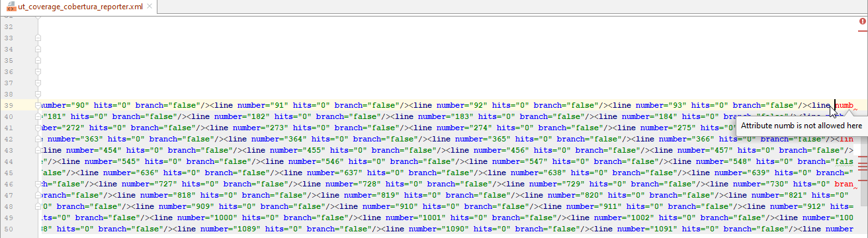Click the 'Attribute numb is not allowed here' tooltip
868x238 pixels.
tap(801, 125)
